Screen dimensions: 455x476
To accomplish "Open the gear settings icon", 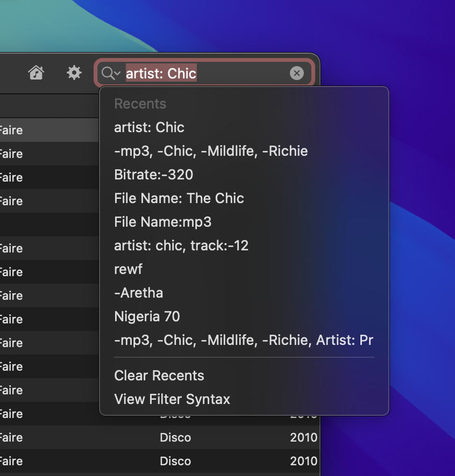I will click(x=74, y=73).
